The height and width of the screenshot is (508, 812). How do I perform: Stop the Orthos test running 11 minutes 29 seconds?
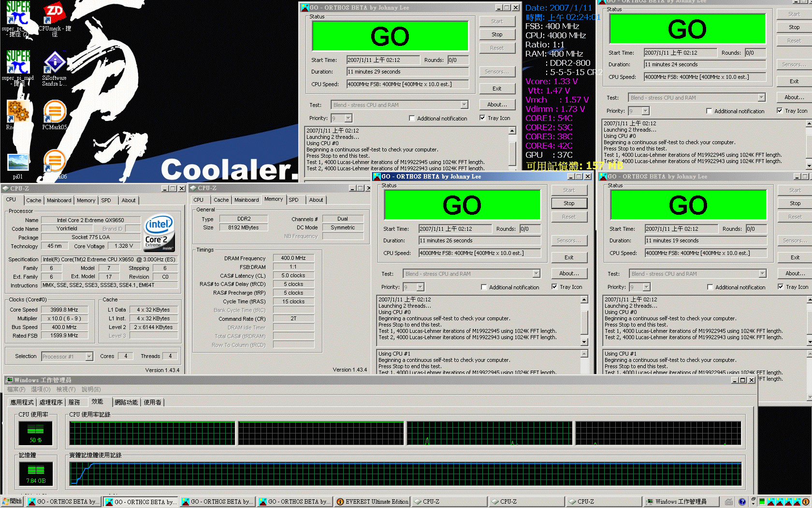(497, 34)
